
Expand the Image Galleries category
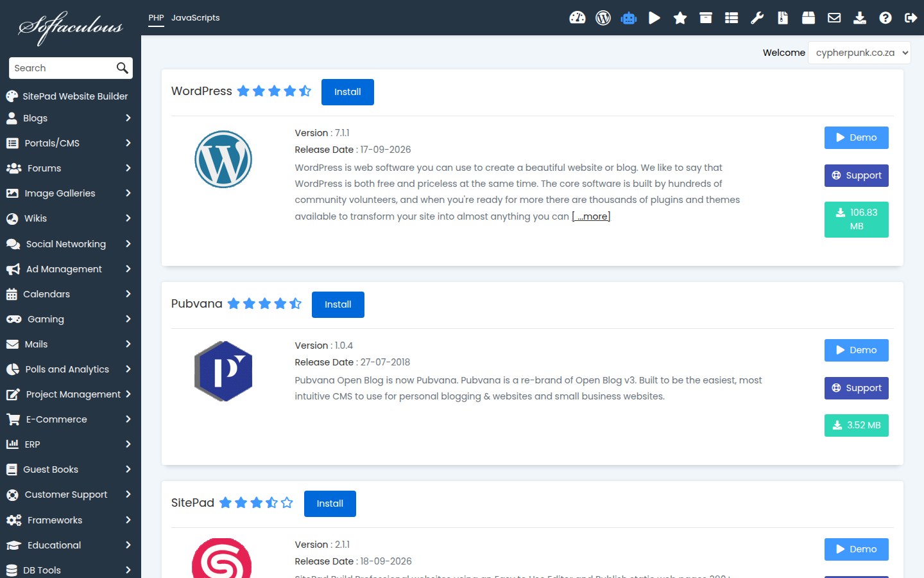[71, 193]
